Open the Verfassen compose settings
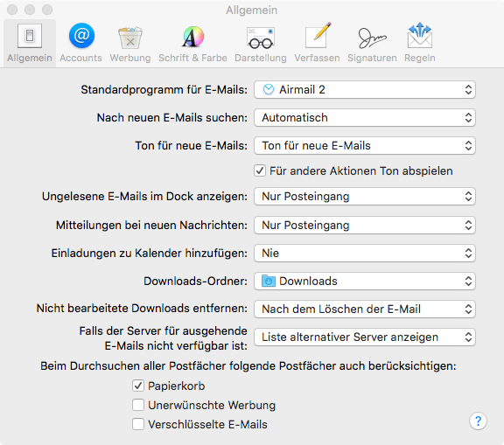Viewport: 504px width, 445px height. tap(317, 43)
